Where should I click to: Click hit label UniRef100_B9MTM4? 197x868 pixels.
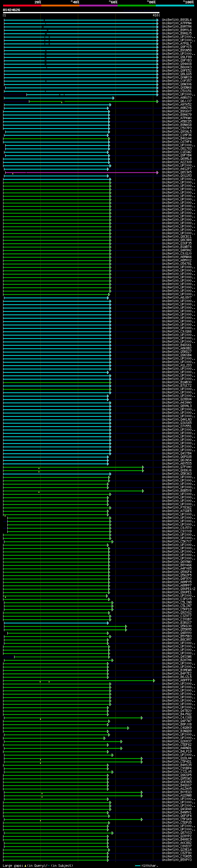pos(177,26)
